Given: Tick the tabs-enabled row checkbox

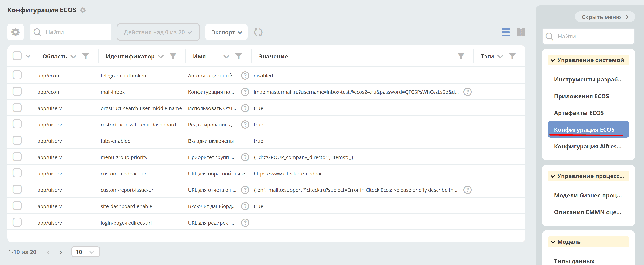Looking at the screenshot, I should click(x=17, y=140).
